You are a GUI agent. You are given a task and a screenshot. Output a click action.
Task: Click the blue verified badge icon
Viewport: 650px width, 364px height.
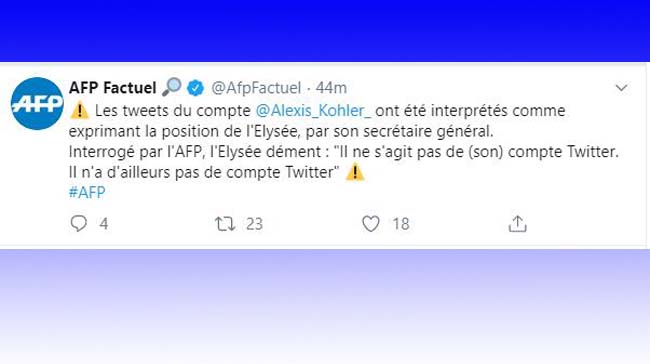(195, 88)
